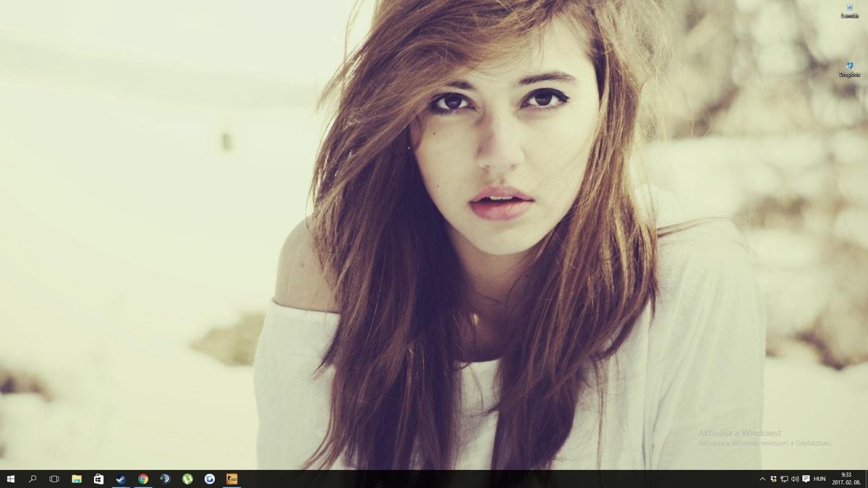Open network status in system tray
Image resolution: width=868 pixels, height=488 pixels.
click(784, 479)
